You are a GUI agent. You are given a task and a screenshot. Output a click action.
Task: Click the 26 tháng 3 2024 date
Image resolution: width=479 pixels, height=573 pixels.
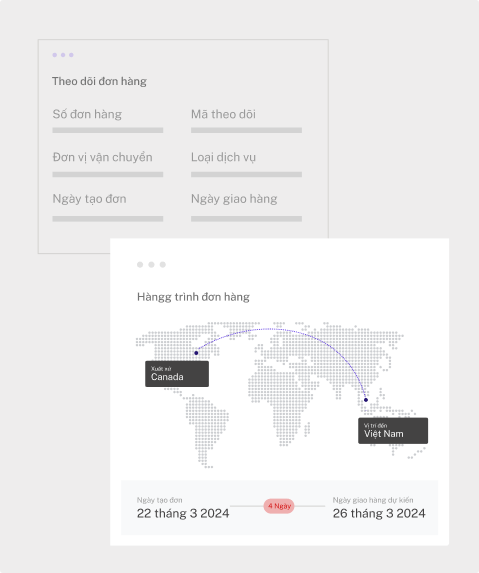tap(379, 513)
